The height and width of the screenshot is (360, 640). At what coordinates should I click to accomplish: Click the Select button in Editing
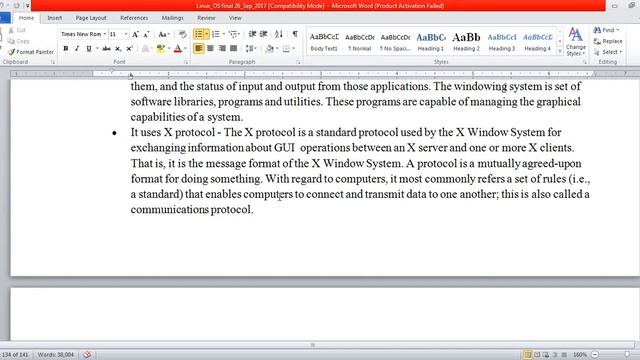(608, 52)
